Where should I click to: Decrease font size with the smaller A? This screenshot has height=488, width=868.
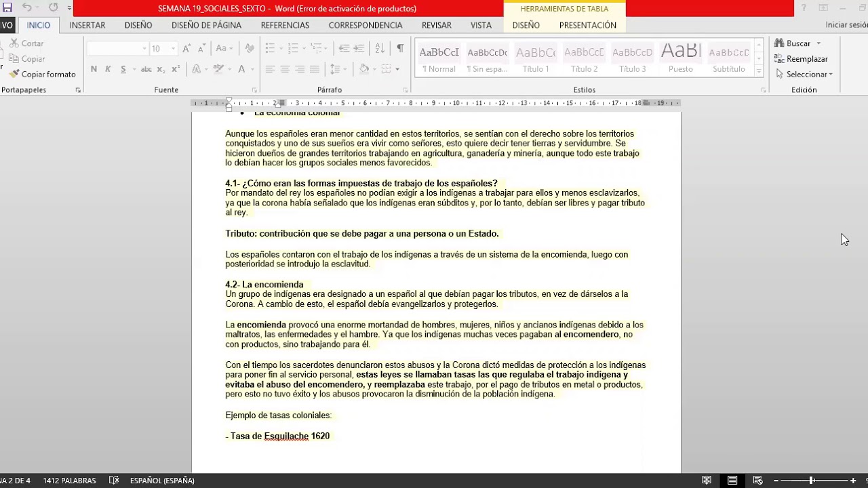click(x=201, y=49)
